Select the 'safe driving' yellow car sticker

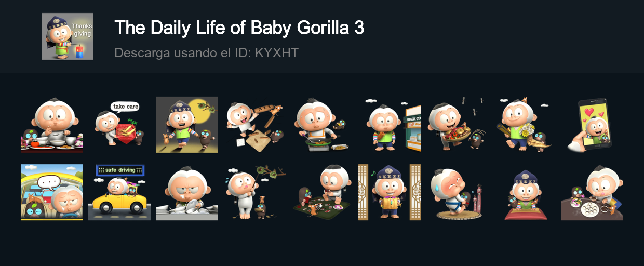click(119, 192)
